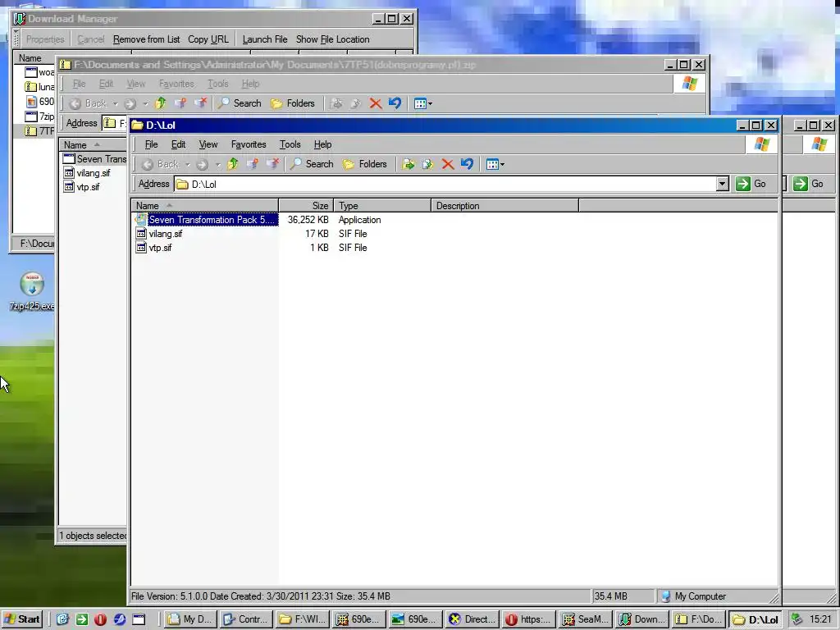Click Folders in the 7TP51 zip window toolbar

coord(293,103)
